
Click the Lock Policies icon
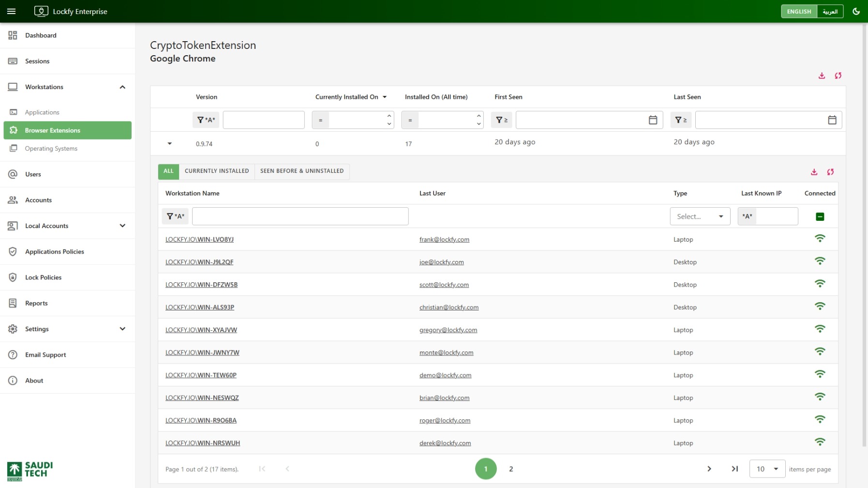pos(13,277)
